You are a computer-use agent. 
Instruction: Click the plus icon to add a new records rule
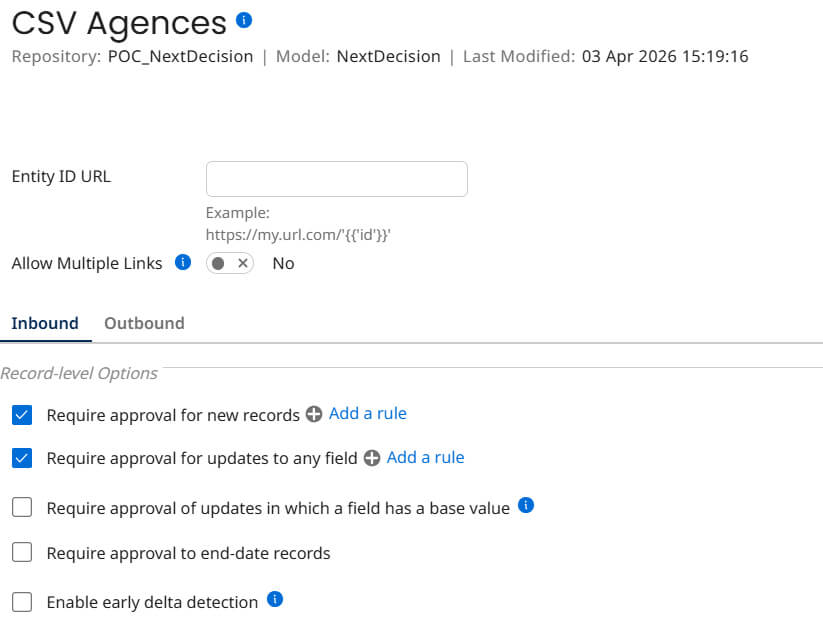tap(314, 413)
